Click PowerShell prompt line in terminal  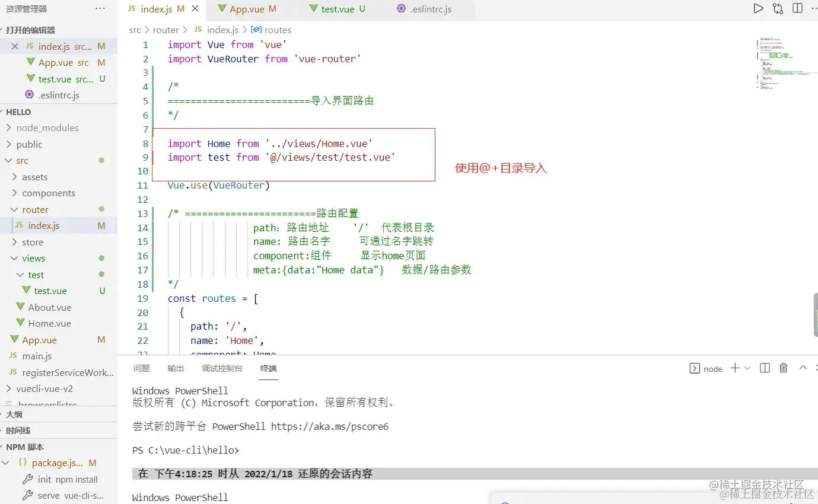pos(186,450)
